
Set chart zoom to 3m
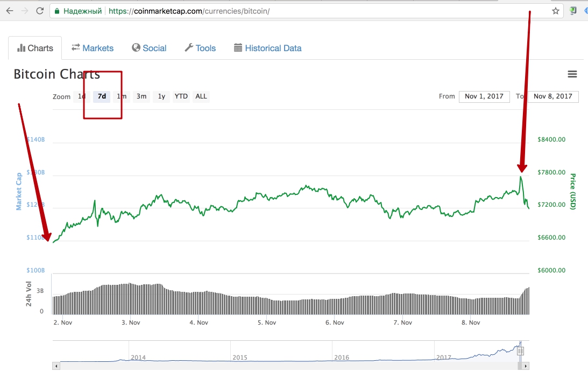click(x=141, y=96)
